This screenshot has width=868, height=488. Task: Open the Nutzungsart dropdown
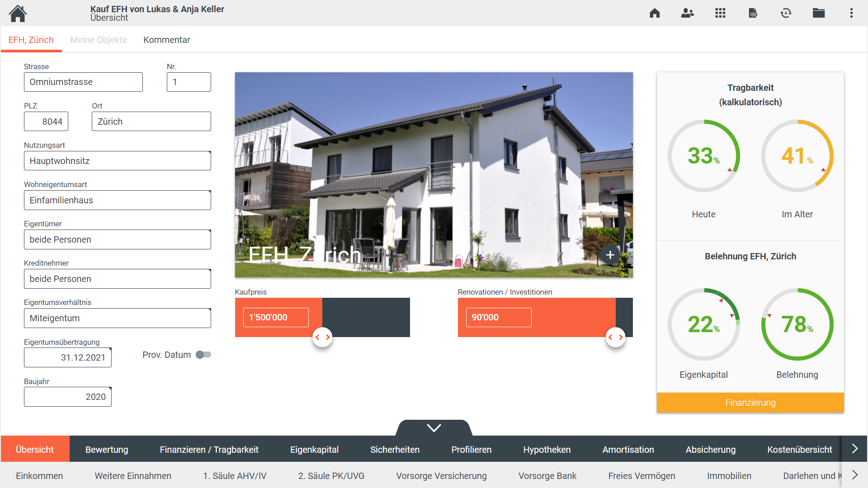[117, 161]
